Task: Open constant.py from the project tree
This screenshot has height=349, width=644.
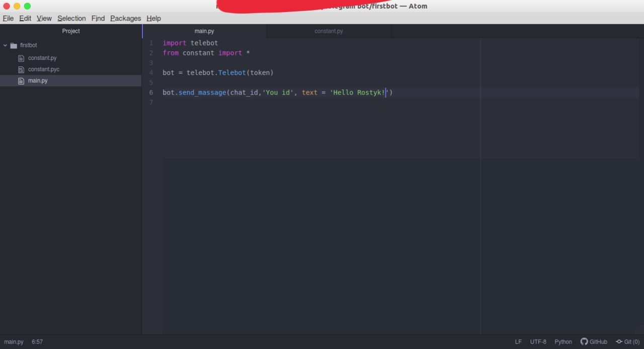Action: (42, 58)
